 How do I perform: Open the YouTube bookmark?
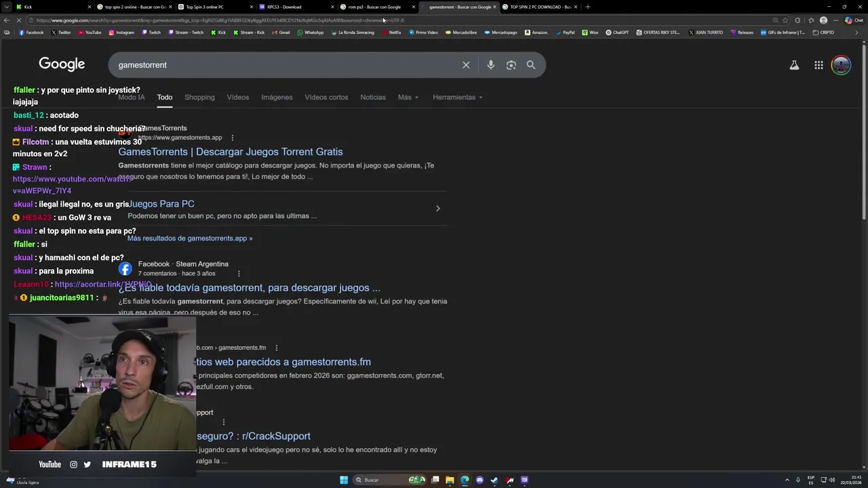[x=90, y=33]
